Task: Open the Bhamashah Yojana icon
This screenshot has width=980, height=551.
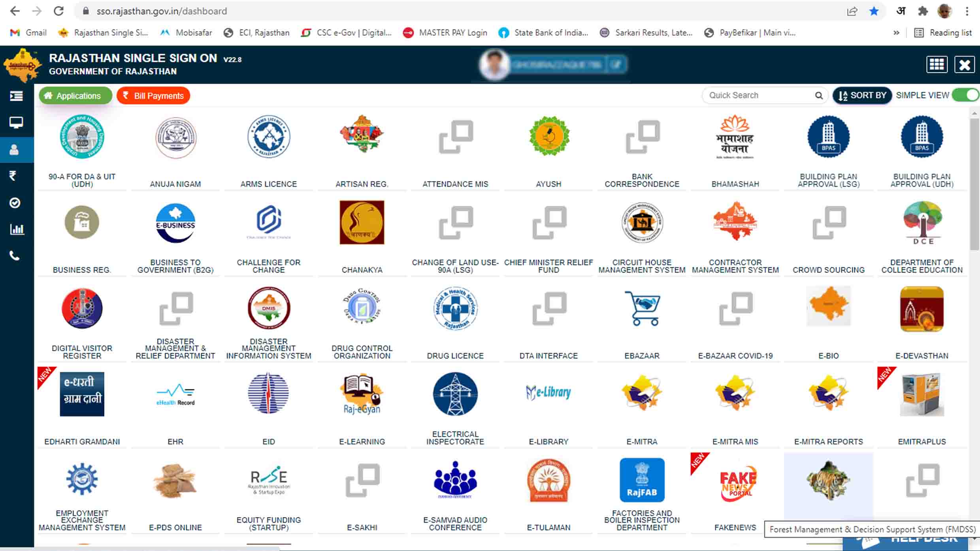Action: coord(735,137)
